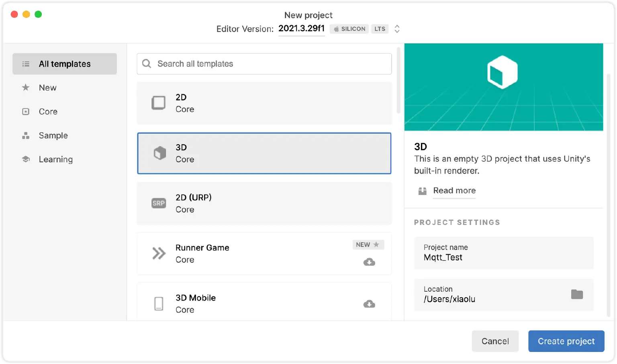
Task: Open the Editor Version selector arrows
Action: coord(397,29)
